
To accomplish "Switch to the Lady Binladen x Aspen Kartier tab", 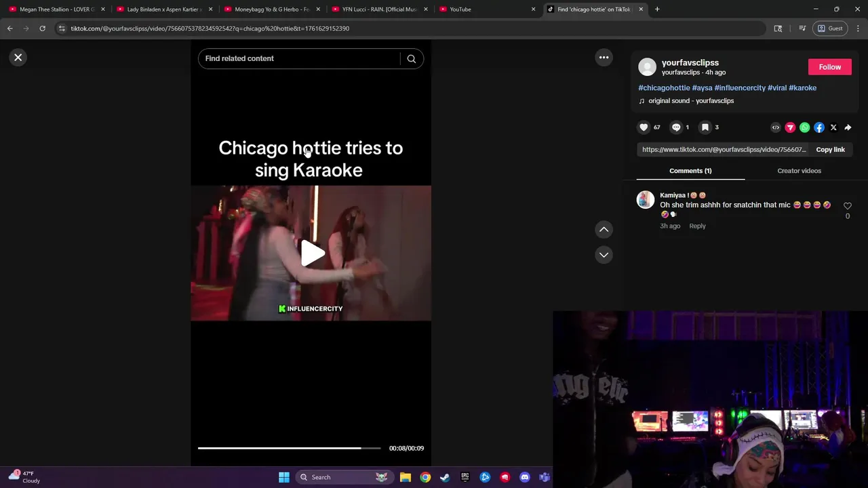I will coord(164,9).
